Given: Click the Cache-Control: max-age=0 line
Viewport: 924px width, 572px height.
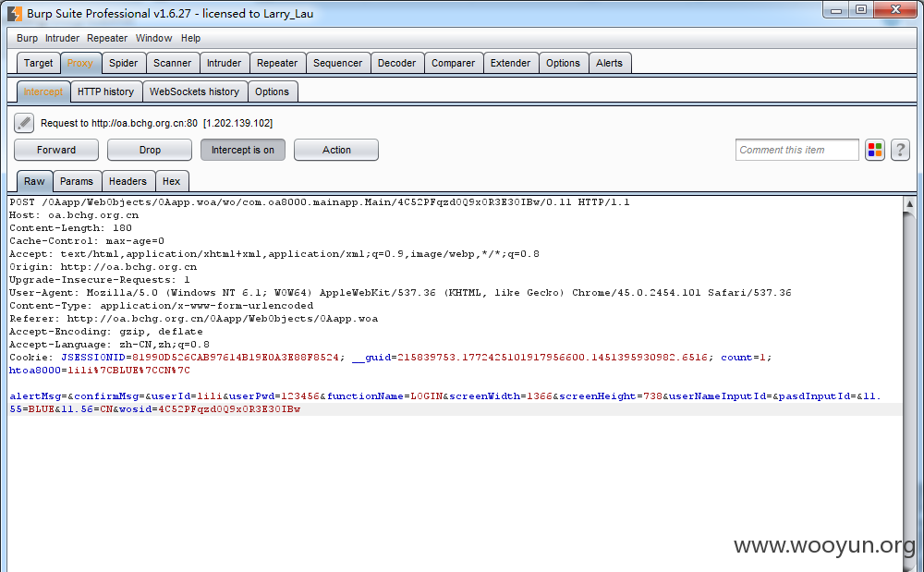Looking at the screenshot, I should (87, 241).
